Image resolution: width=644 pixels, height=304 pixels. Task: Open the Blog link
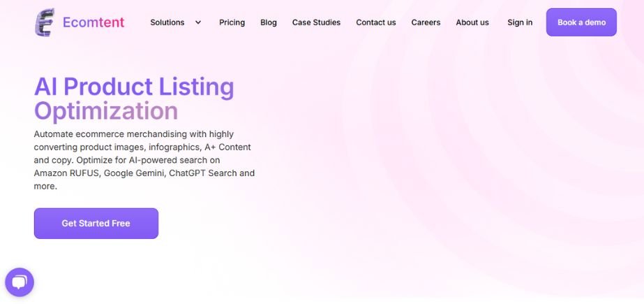269,22
